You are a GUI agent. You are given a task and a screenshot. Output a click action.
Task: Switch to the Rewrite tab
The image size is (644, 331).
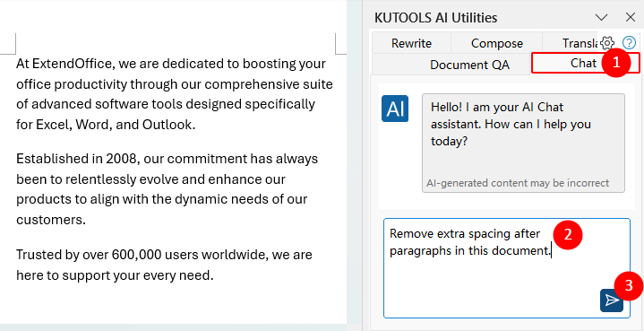tap(411, 43)
